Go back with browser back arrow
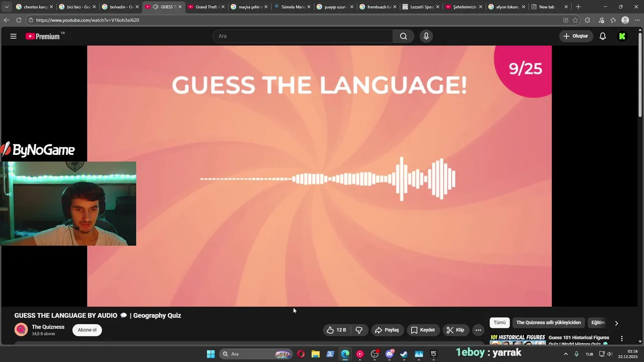Viewport: 644px width, 362px height. point(7,20)
